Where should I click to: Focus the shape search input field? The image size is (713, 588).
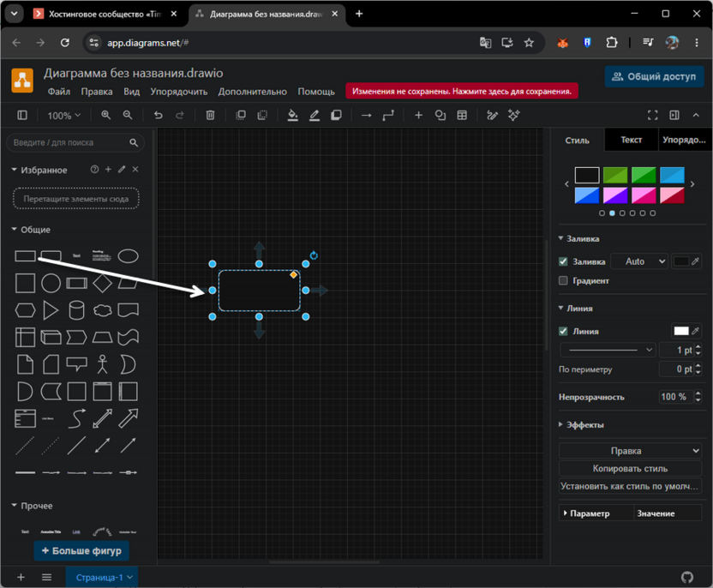pyautogui.click(x=75, y=143)
